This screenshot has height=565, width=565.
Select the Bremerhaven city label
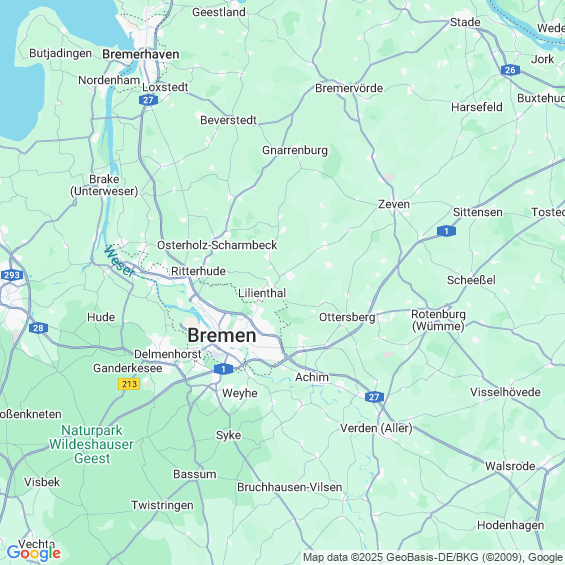pos(141,54)
